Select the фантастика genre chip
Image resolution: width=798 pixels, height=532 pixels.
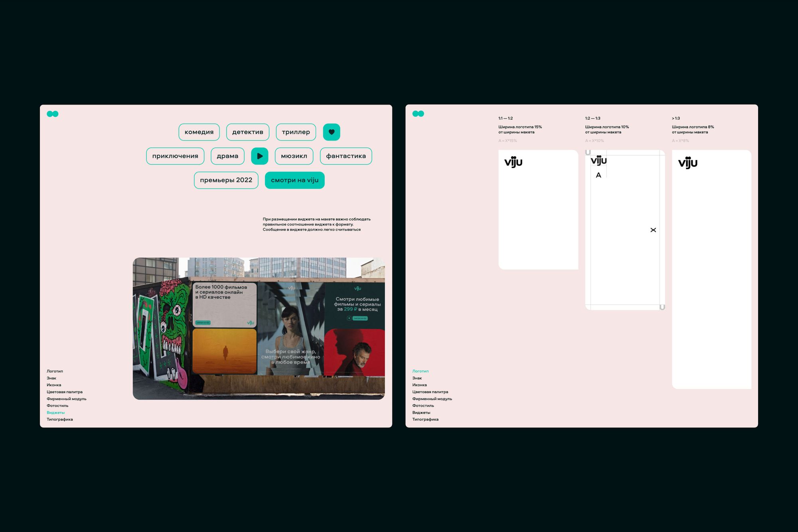tap(346, 156)
